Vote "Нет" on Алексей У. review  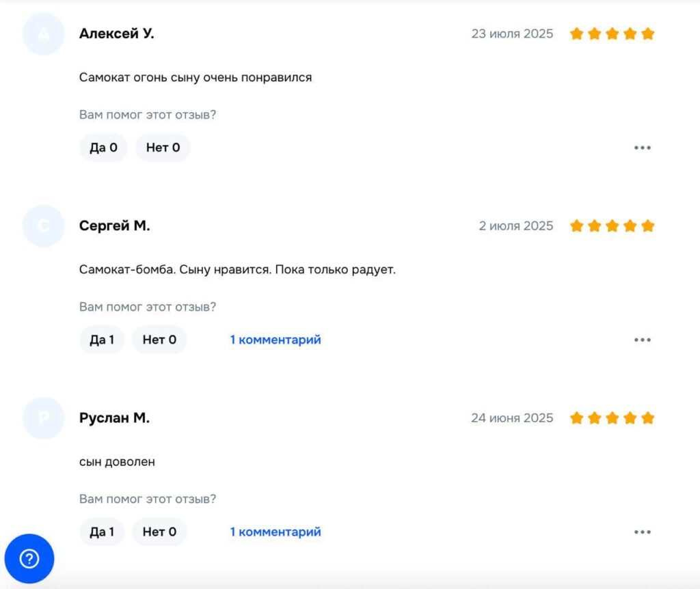(x=163, y=148)
